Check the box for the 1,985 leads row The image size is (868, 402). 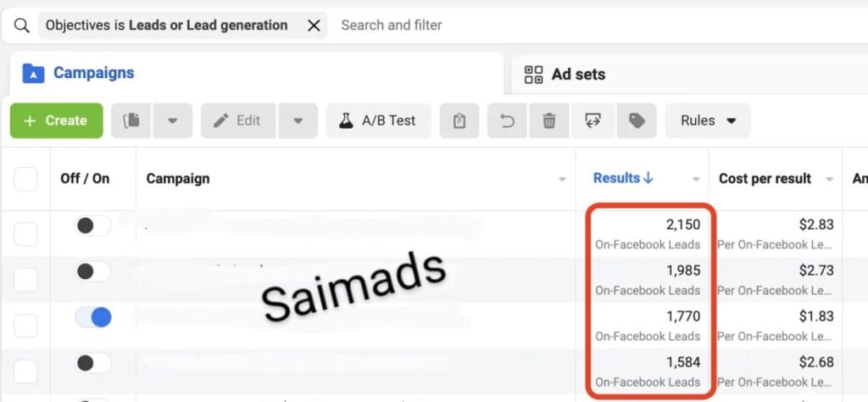26,280
